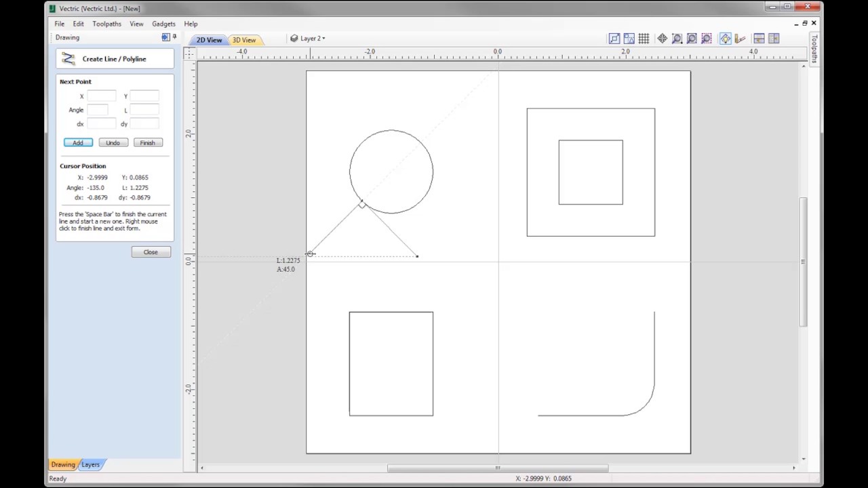The image size is (868, 488).
Task: Open the Toolpaths menu
Action: 107,24
